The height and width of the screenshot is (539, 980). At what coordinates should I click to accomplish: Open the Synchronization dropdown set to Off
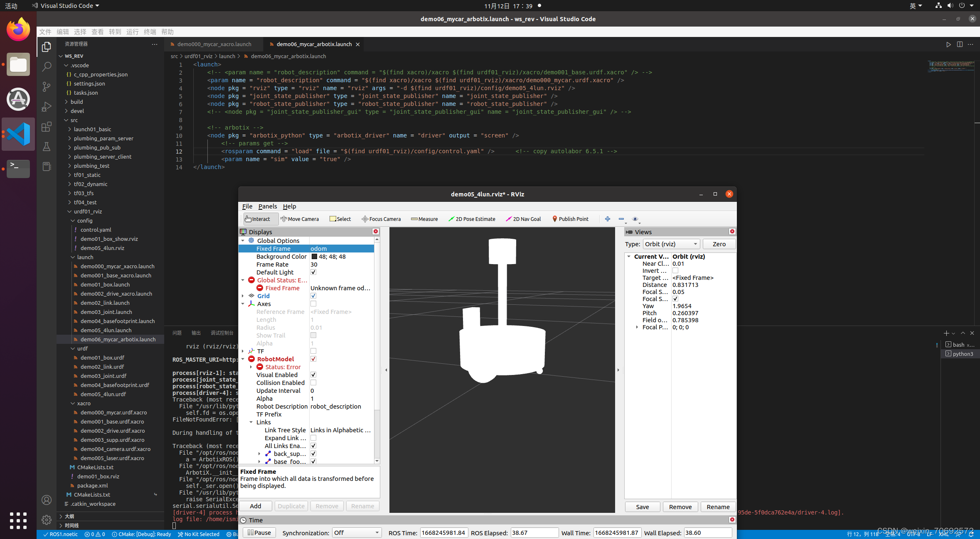(357, 532)
